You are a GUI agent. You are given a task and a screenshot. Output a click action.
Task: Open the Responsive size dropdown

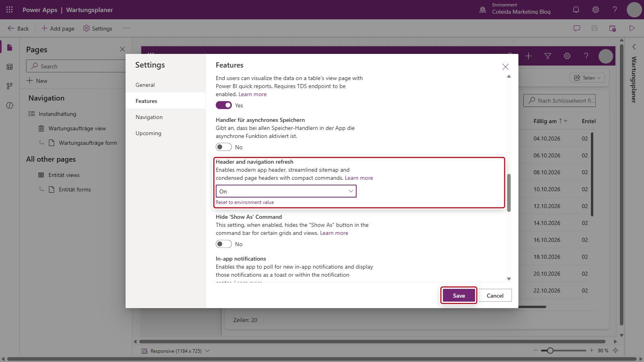pyautogui.click(x=175, y=351)
